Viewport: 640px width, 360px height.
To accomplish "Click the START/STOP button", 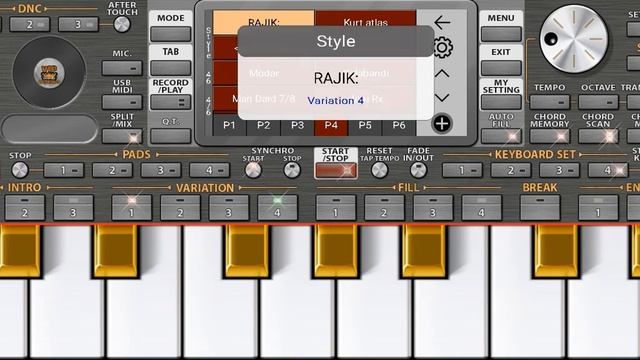I will tap(336, 170).
